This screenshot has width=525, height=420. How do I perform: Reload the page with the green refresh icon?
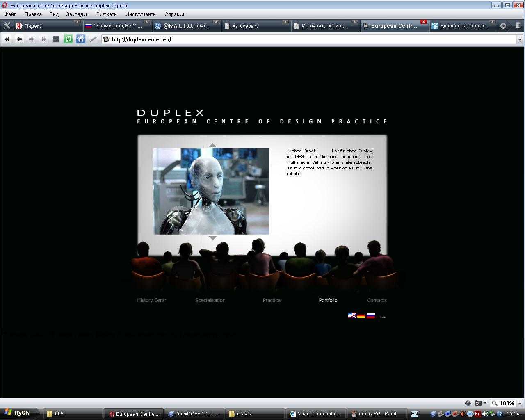68,39
